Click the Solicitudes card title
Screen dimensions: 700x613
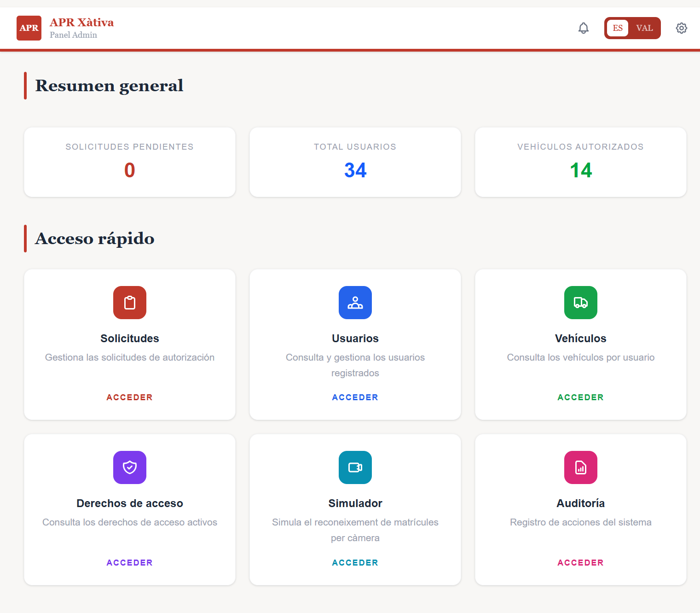(x=130, y=339)
